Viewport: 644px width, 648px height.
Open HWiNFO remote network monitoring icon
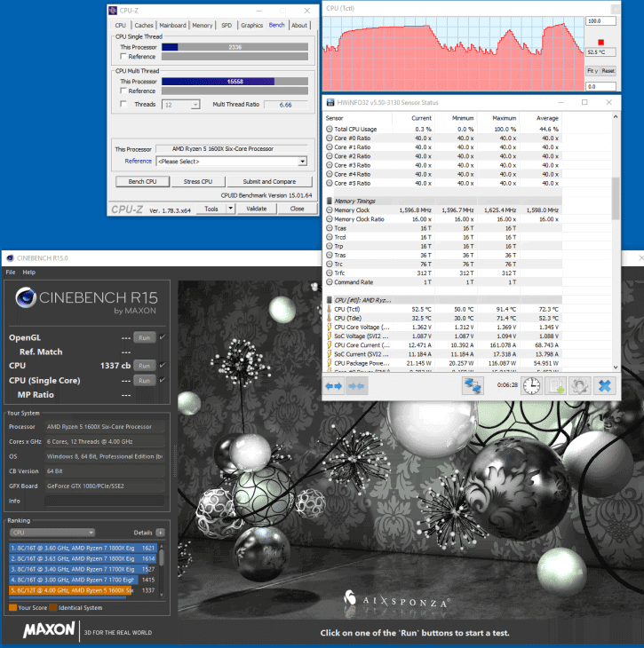click(473, 386)
